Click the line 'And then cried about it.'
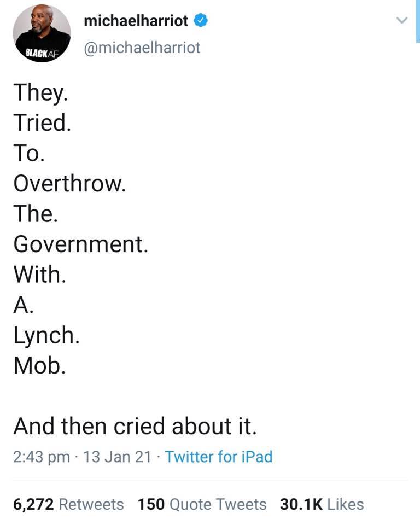 point(135,426)
